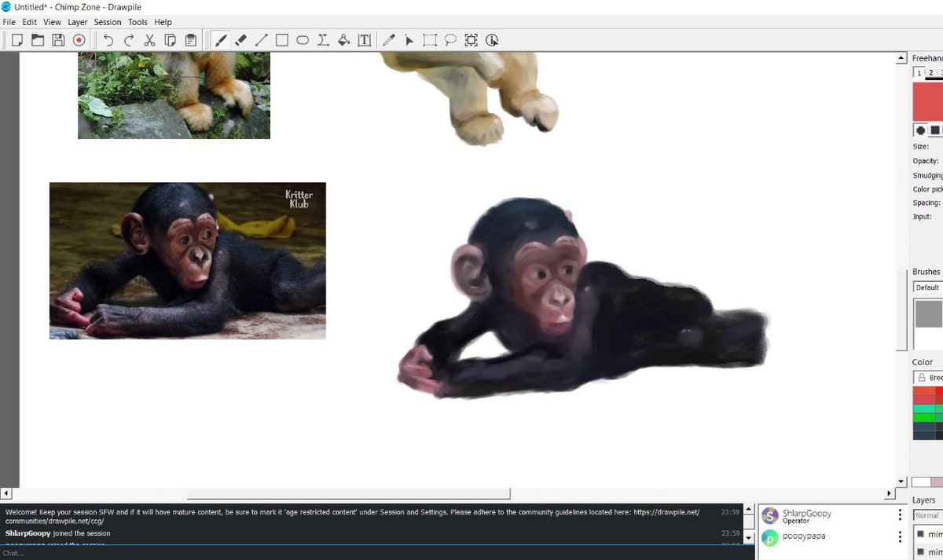Image resolution: width=943 pixels, height=560 pixels.
Task: Select the Zoom tool in toolbar
Action: pos(471,40)
